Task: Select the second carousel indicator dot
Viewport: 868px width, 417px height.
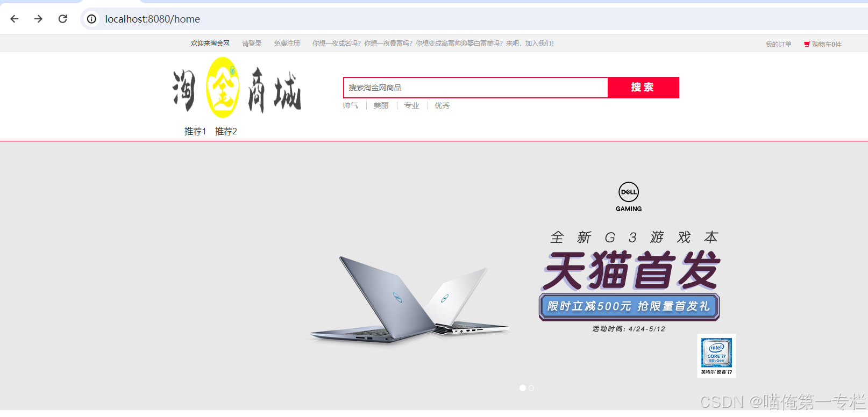Action: [x=531, y=388]
